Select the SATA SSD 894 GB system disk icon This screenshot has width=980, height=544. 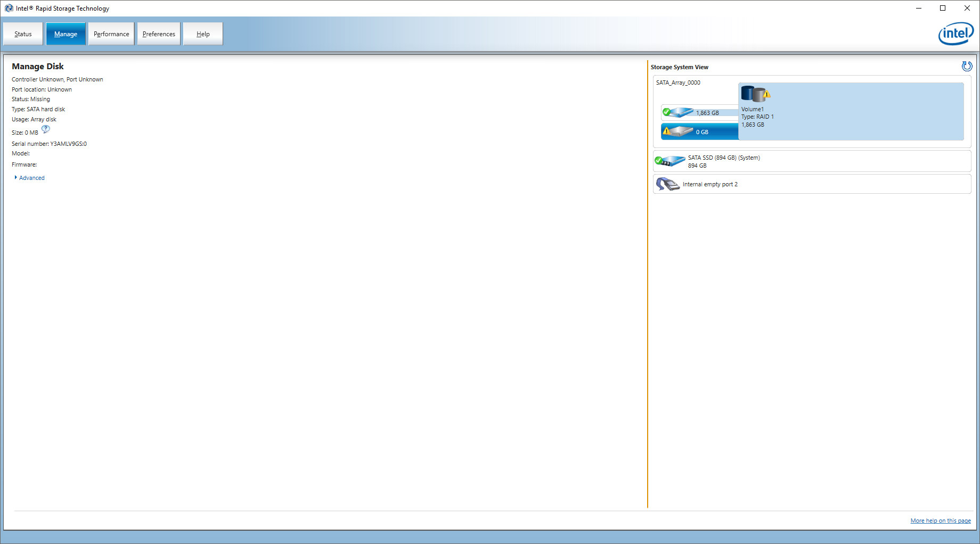tap(669, 161)
